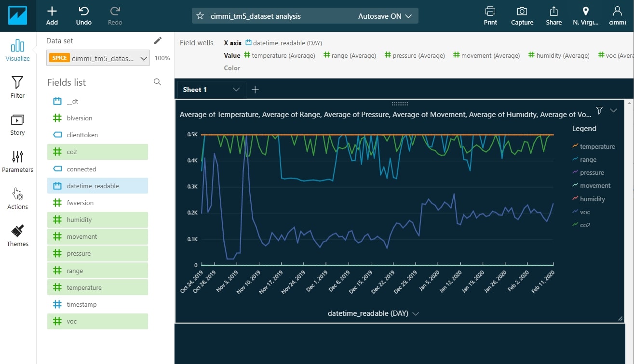Viewport: 634px width, 364px height.
Task: Open the Story panel
Action: (17, 124)
